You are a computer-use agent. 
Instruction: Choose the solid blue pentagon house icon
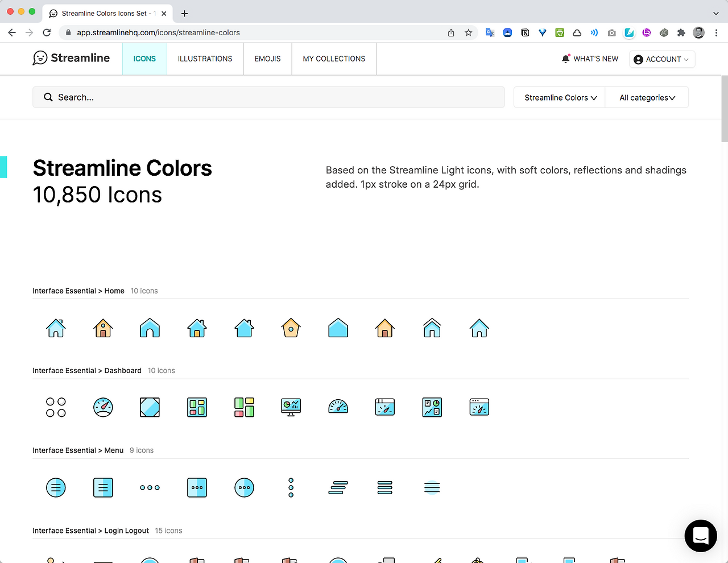click(338, 328)
